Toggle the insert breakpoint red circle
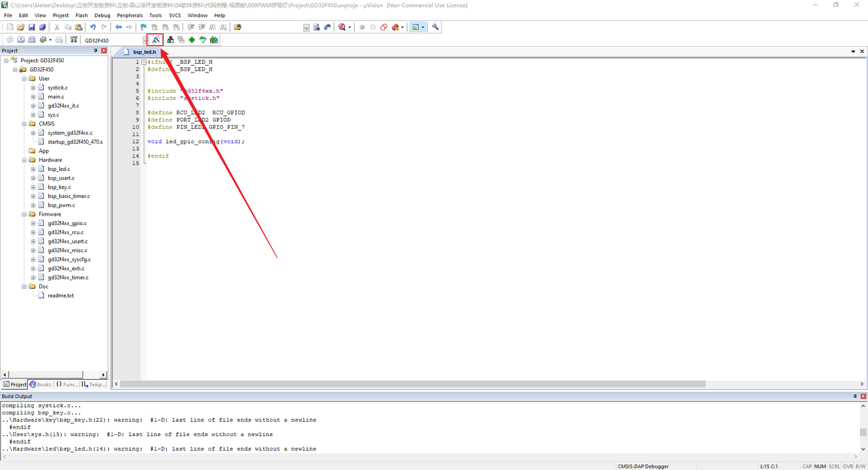This screenshot has width=868, height=470. point(361,27)
